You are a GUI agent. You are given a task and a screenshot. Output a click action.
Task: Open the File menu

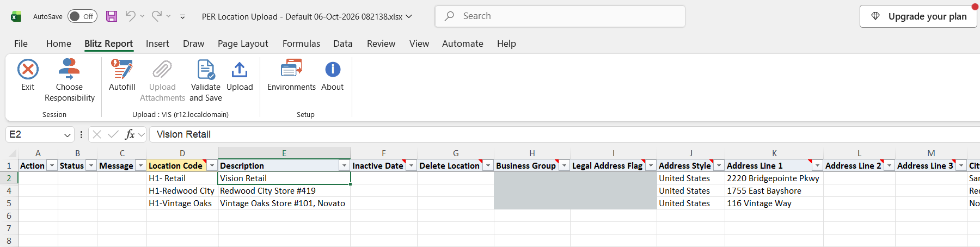click(21, 44)
